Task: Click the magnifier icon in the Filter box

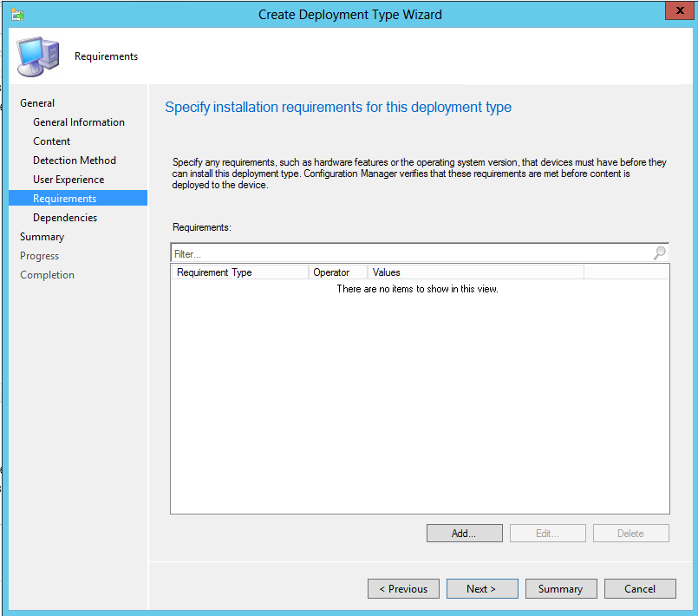Action: click(659, 253)
